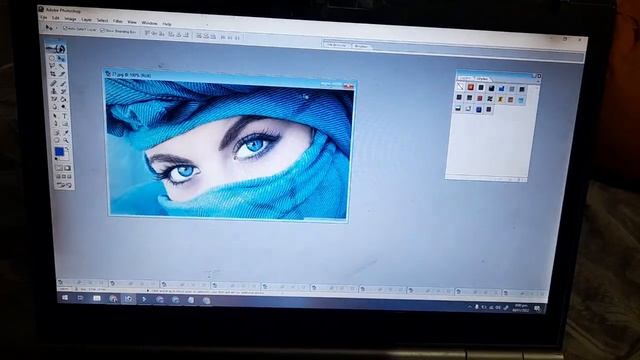The height and width of the screenshot is (360, 640).
Task: Click the switch foreground/background colors arrow
Action: point(67,148)
